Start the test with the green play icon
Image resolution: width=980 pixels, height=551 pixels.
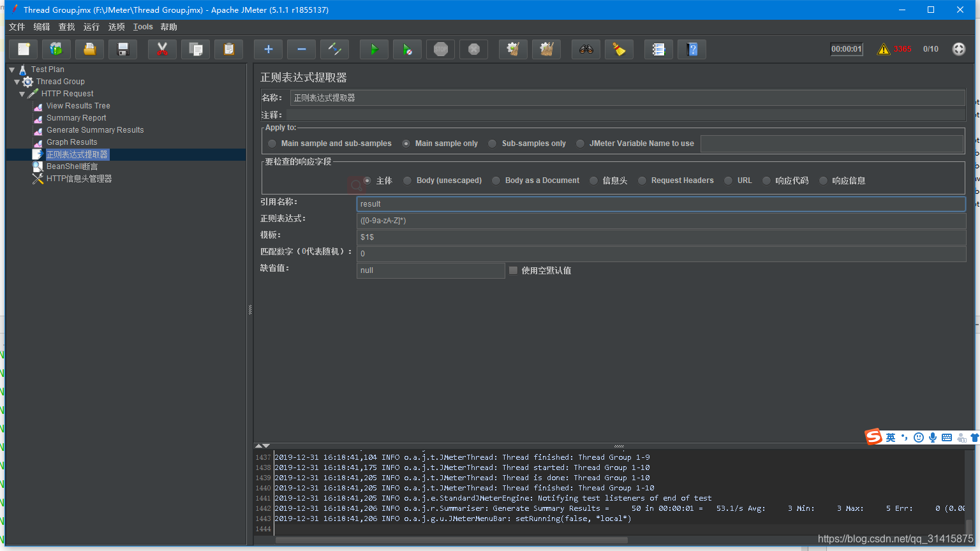coord(375,49)
